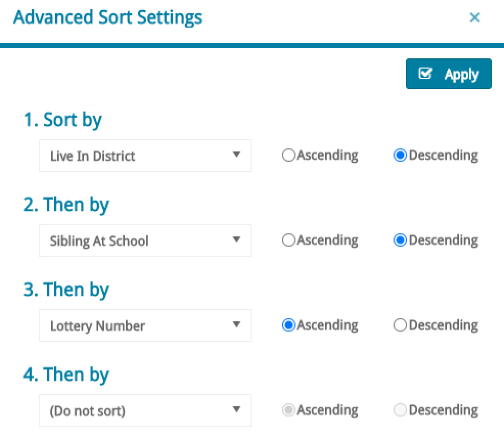Click the checkmark icon on the Apply button
Screen dimensions: 504x437
click(425, 74)
